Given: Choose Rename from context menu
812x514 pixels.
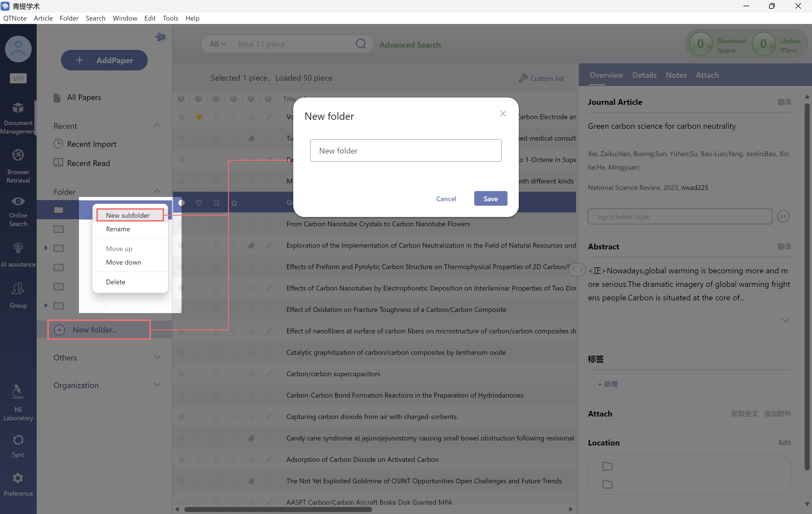Looking at the screenshot, I should click(x=130, y=229).
